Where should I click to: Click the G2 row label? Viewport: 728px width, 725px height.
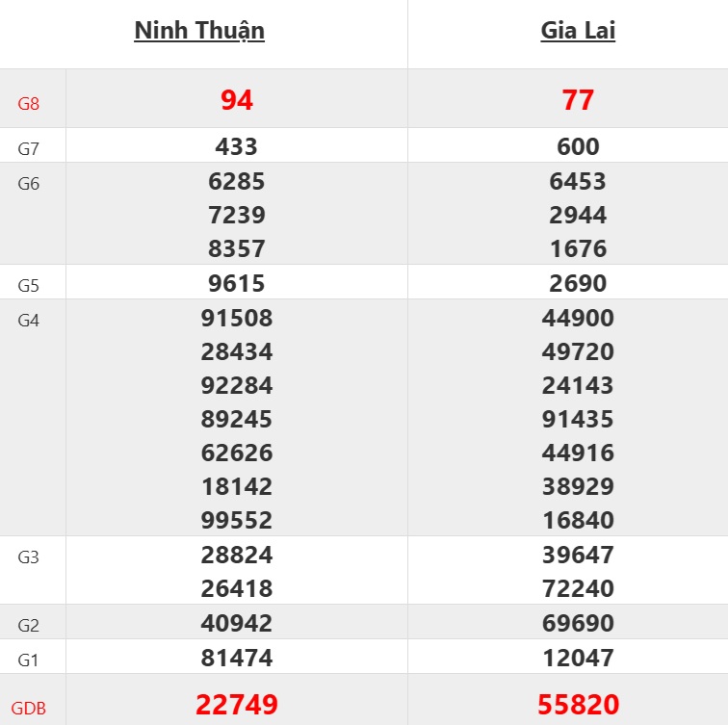point(29,626)
